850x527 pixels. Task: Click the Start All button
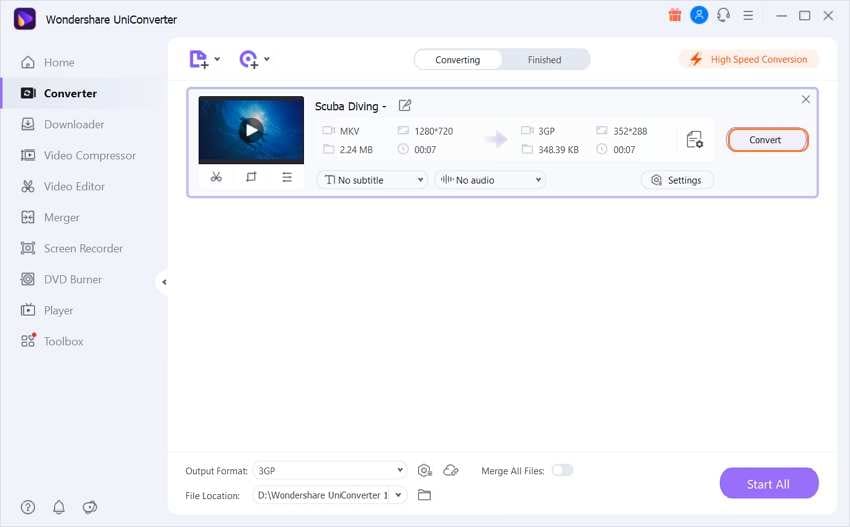[x=769, y=483]
